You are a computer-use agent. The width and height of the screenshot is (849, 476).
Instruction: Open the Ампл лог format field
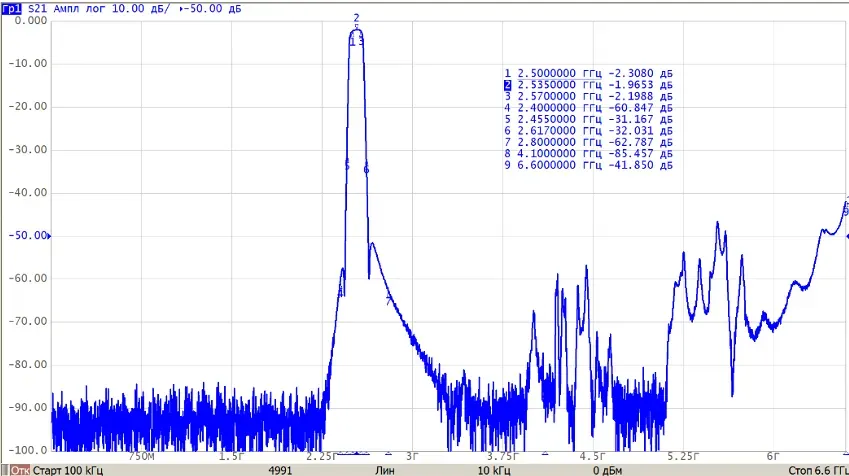pyautogui.click(x=79, y=9)
